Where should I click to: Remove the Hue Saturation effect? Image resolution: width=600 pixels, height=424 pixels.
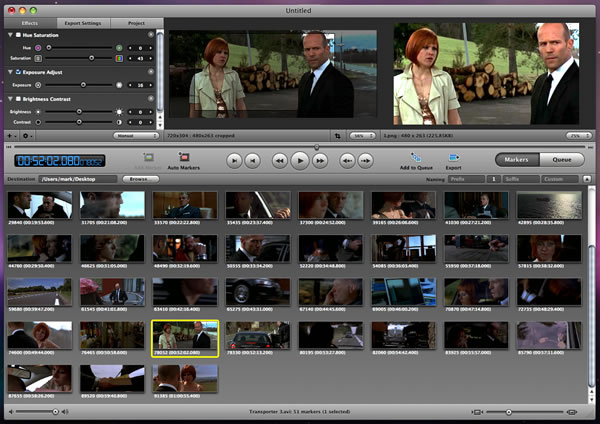151,34
